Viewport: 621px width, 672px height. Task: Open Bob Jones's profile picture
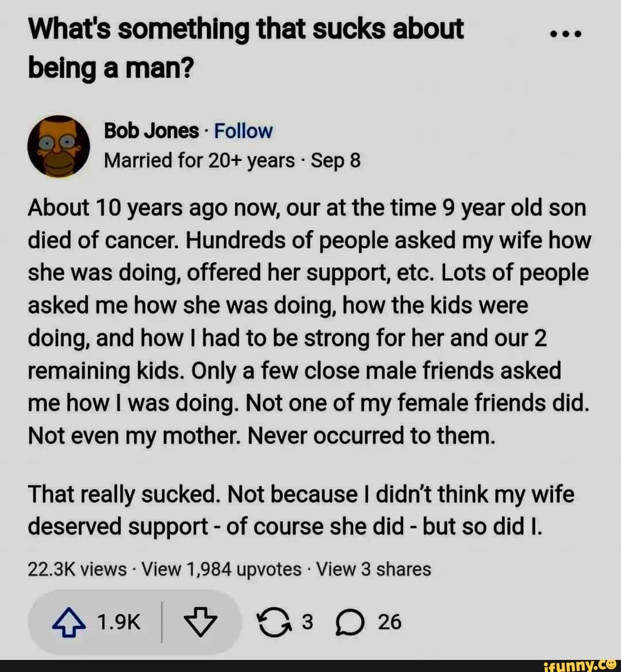click(57, 145)
